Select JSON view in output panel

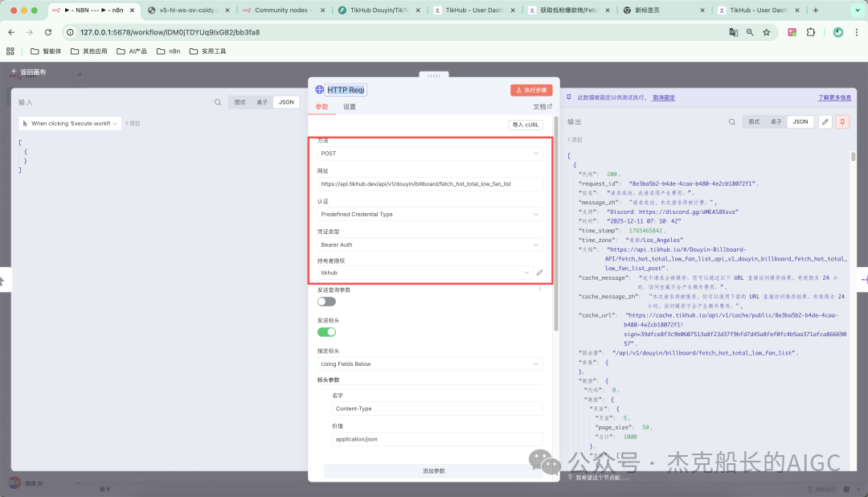coord(800,122)
